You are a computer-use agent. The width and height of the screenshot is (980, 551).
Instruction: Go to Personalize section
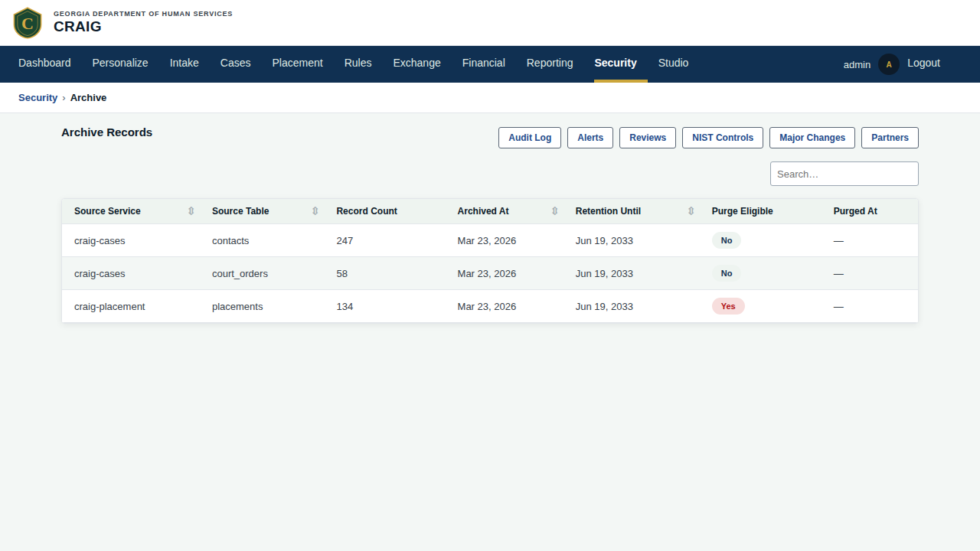tap(120, 63)
